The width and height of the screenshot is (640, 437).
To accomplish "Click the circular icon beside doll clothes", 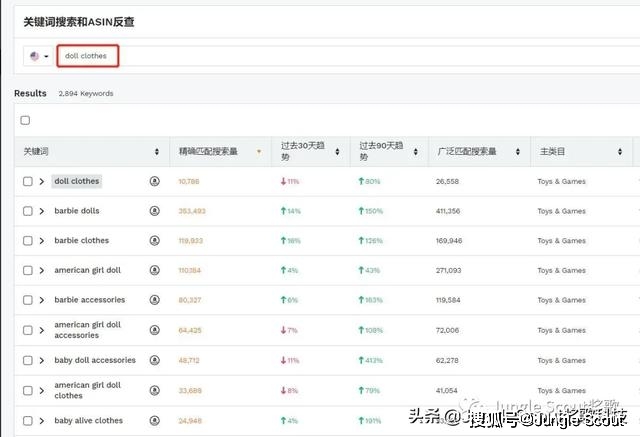I will pos(154,181).
